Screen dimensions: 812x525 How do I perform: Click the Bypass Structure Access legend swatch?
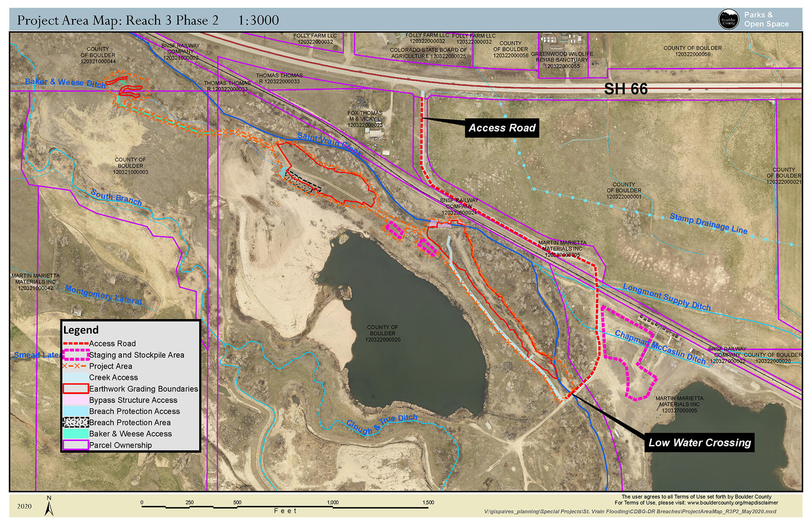pyautogui.click(x=76, y=400)
